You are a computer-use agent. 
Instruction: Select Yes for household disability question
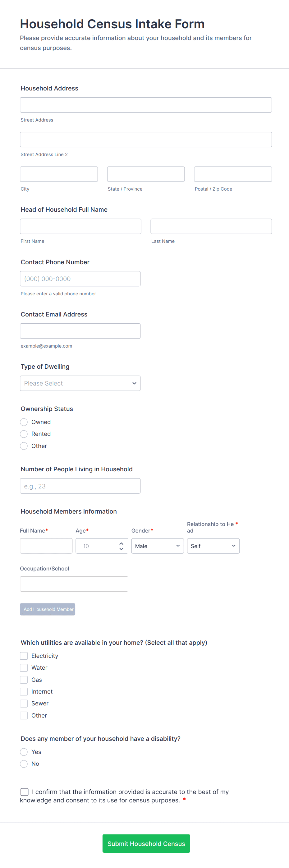[24, 752]
